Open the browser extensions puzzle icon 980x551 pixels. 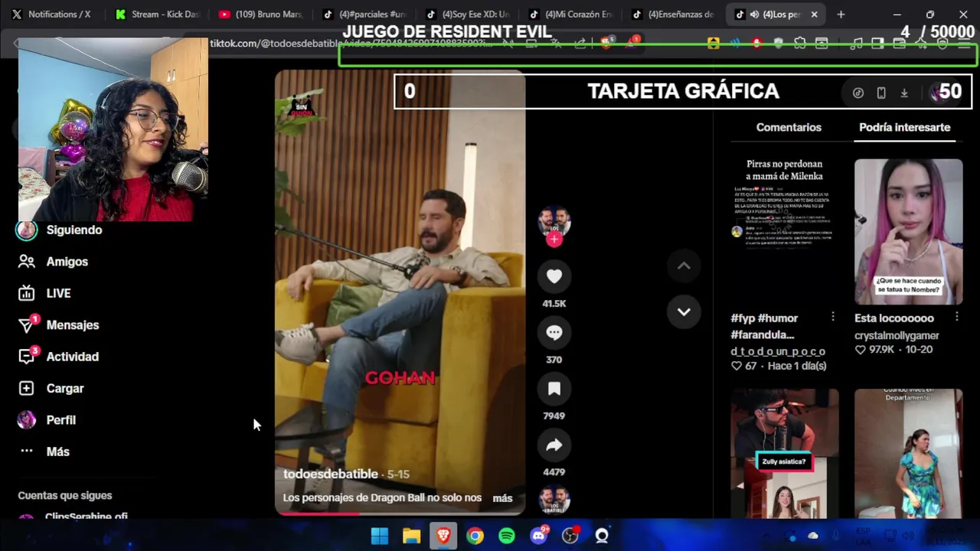800,44
